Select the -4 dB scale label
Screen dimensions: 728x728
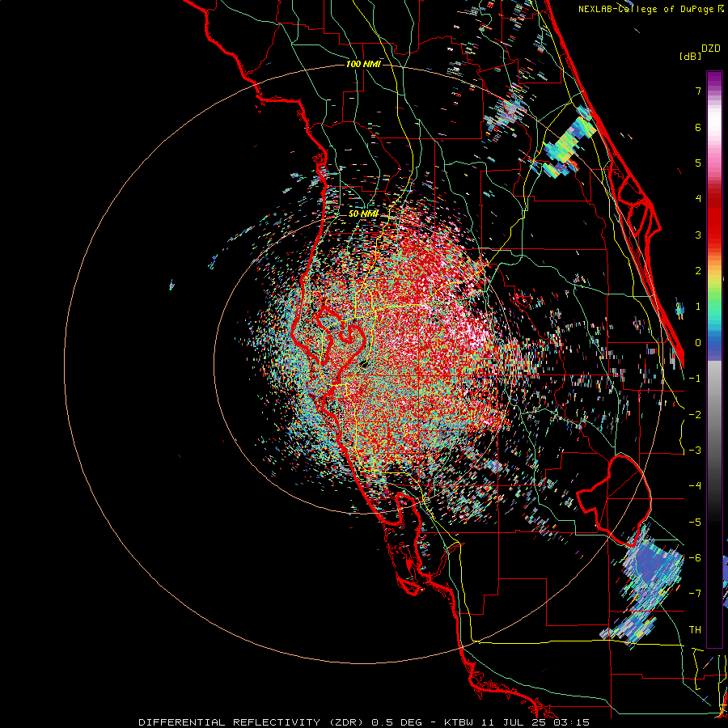tap(695, 486)
